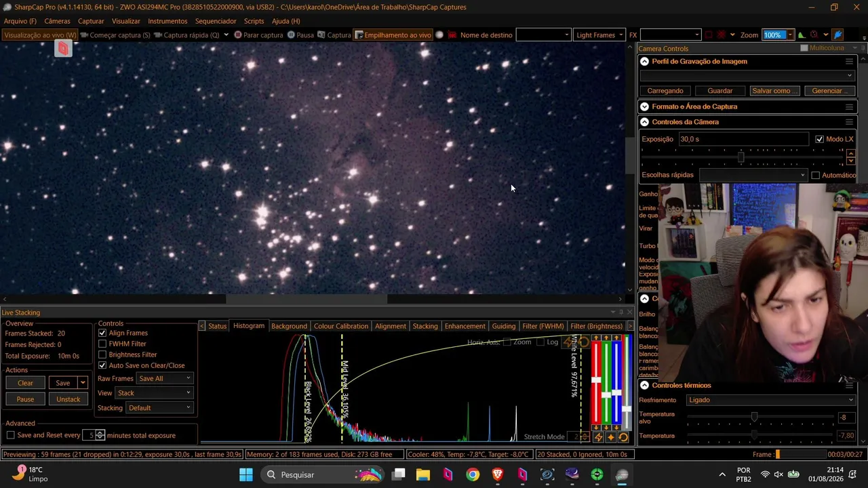
Task: Click the red target focus icon
Action: tap(814, 35)
